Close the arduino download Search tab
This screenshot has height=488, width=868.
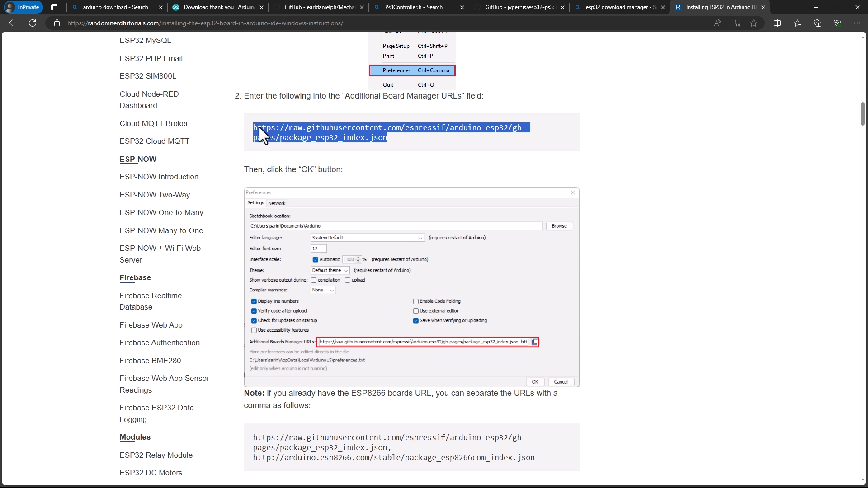point(160,7)
